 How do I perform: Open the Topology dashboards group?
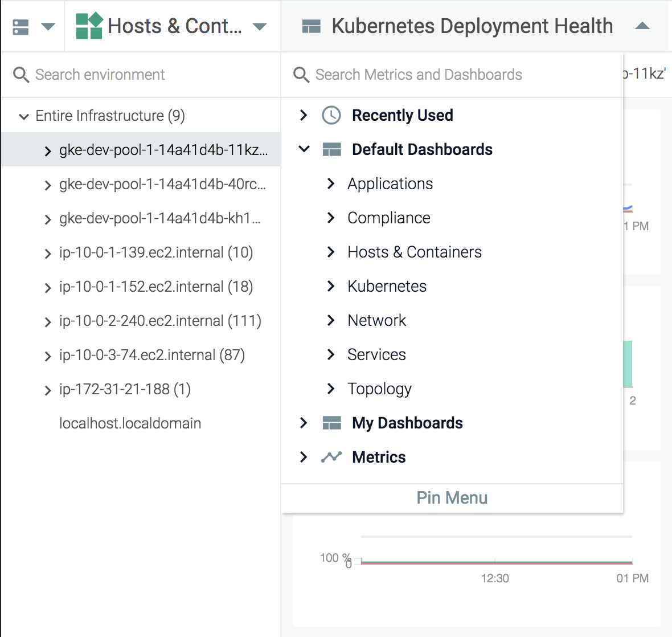[x=330, y=389]
